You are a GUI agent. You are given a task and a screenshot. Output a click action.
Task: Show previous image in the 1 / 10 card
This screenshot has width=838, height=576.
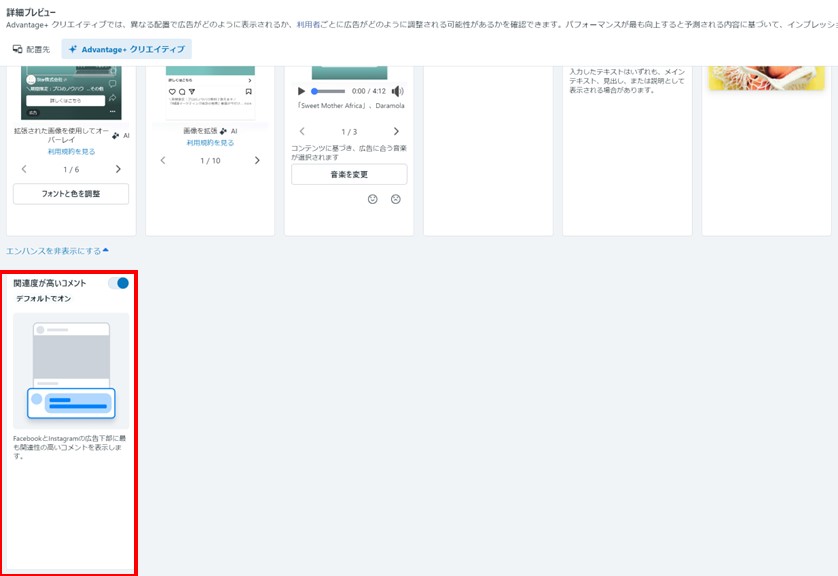pyautogui.click(x=163, y=160)
